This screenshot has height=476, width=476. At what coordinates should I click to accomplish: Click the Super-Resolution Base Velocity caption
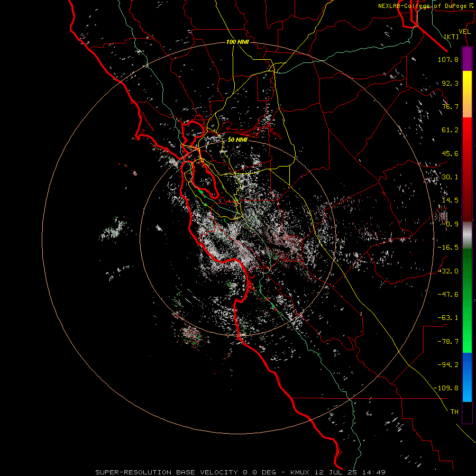coord(241,472)
